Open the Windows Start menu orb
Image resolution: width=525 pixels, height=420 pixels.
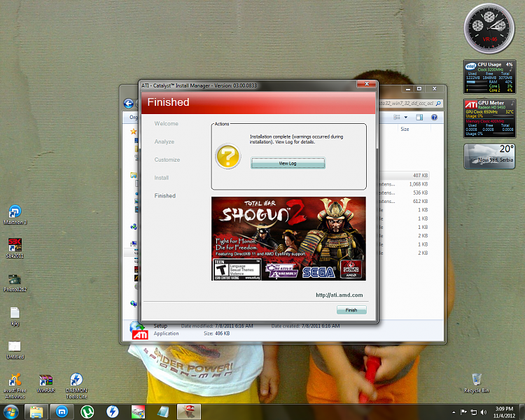pos(10,412)
